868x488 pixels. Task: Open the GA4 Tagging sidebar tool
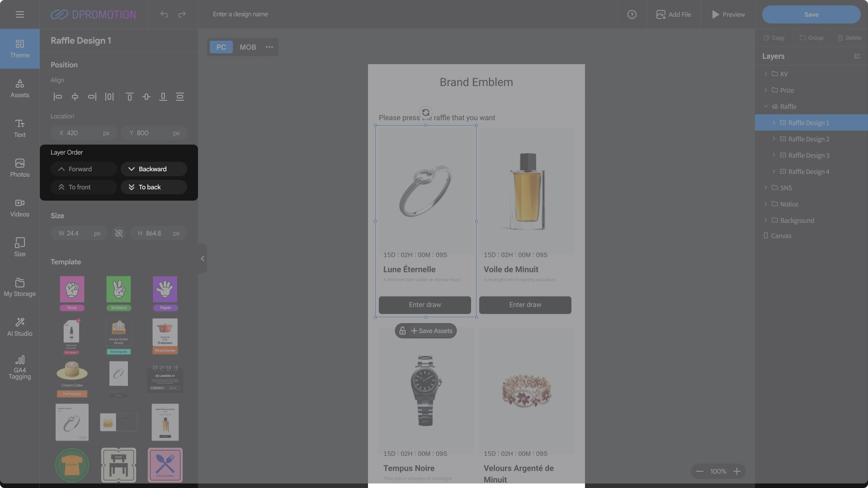pos(20,367)
